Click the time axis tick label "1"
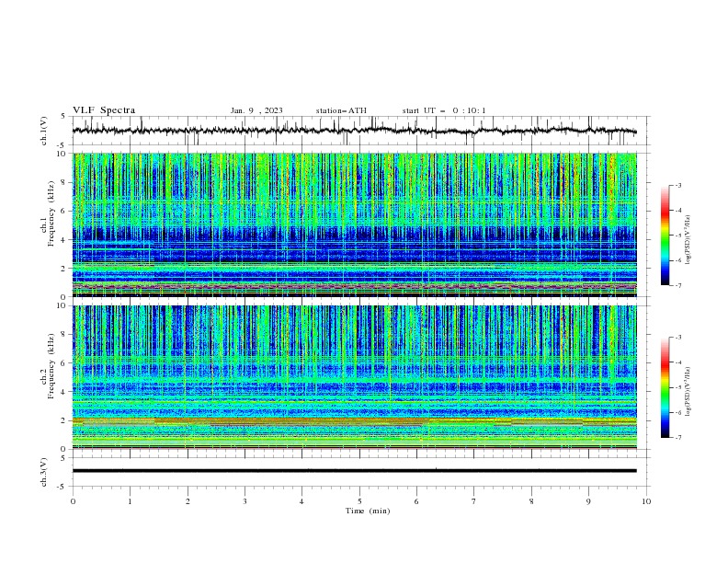 click(130, 501)
